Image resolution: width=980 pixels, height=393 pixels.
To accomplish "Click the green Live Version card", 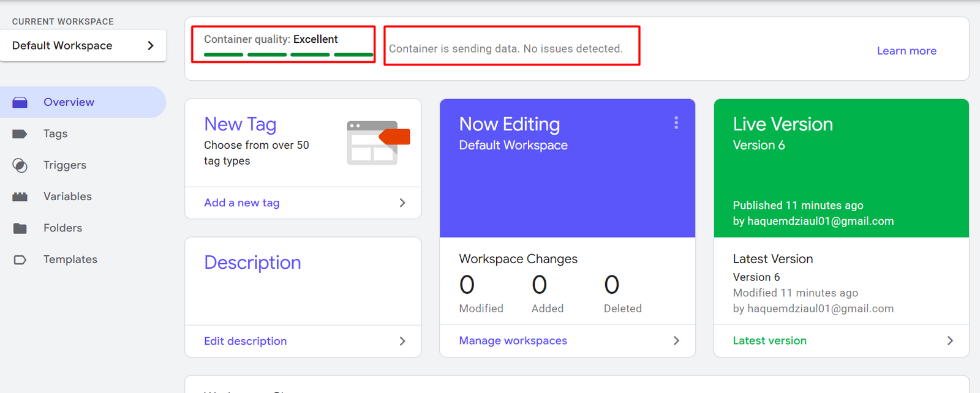I will 841,168.
